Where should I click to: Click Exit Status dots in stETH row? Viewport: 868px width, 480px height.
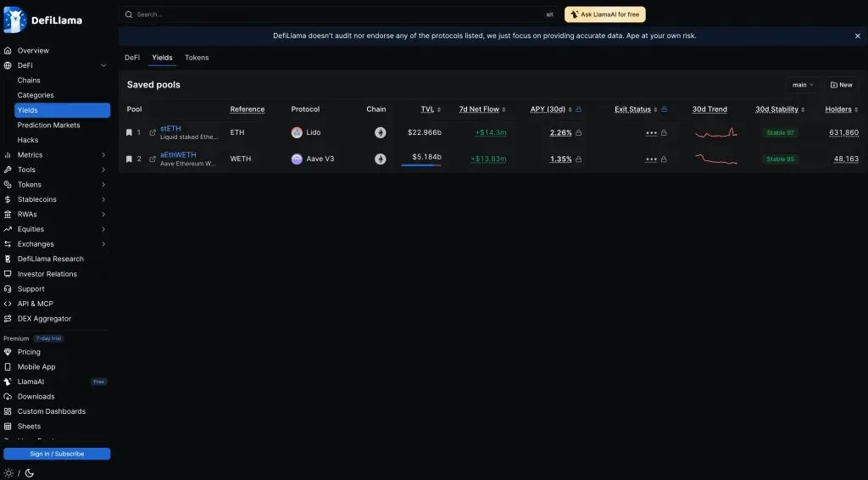tap(651, 133)
